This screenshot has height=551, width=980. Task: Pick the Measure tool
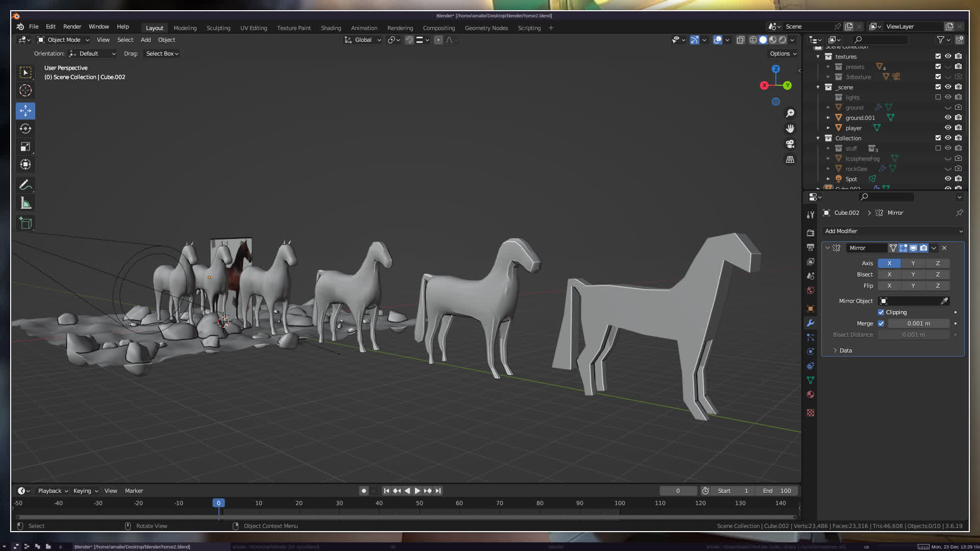[x=26, y=204]
